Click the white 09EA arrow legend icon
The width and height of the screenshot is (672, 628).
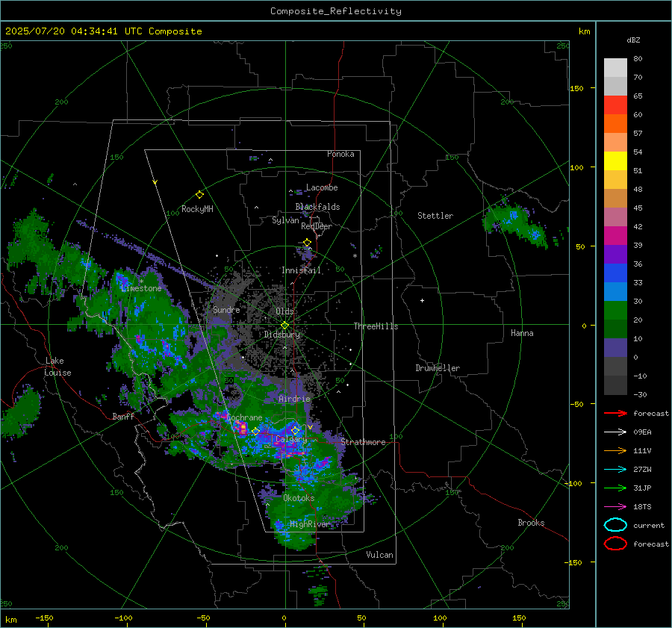coord(615,432)
